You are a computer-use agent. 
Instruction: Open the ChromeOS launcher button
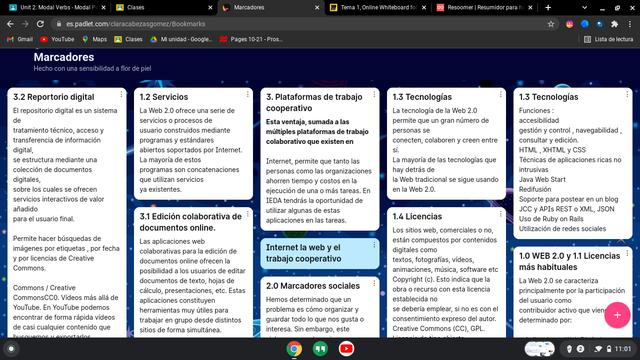click(11, 349)
